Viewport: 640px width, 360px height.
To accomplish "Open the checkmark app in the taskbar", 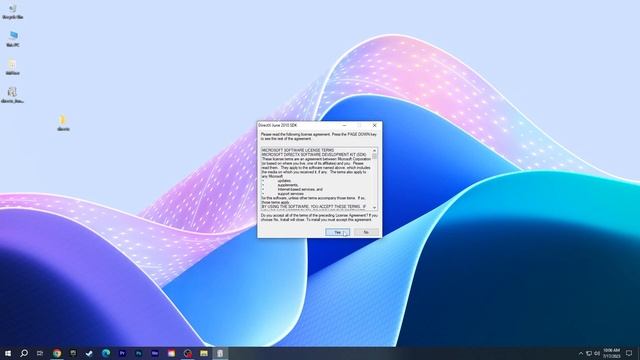I will pos(89,353).
